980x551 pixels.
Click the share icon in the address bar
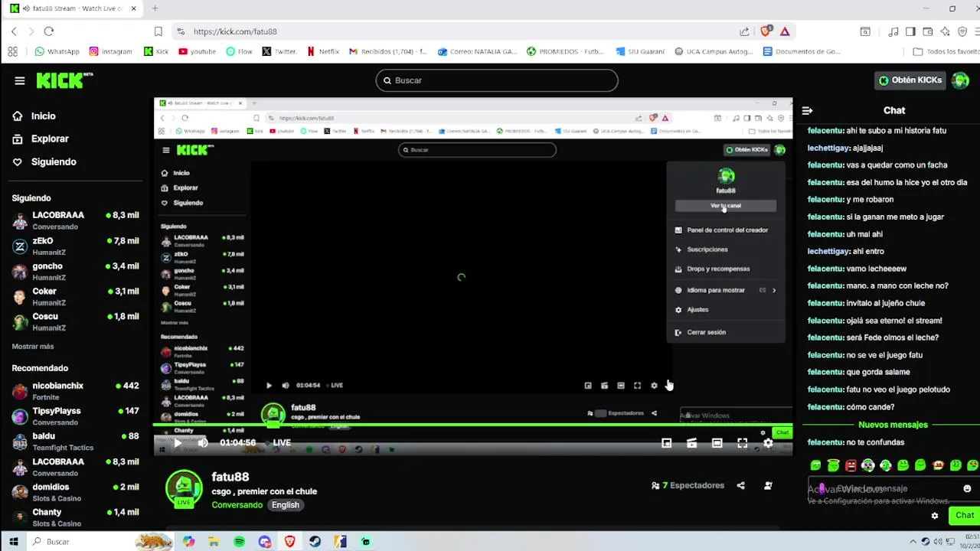pos(744,31)
